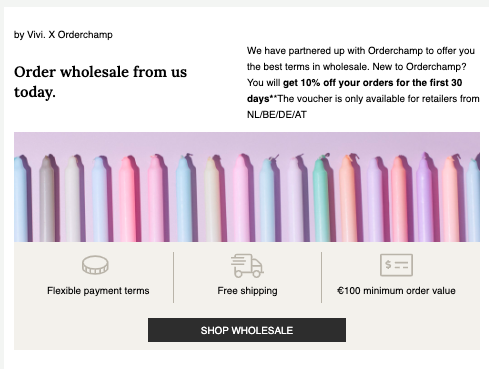Select the Free shipping label
The width and height of the screenshot is (489, 369).
click(x=247, y=291)
